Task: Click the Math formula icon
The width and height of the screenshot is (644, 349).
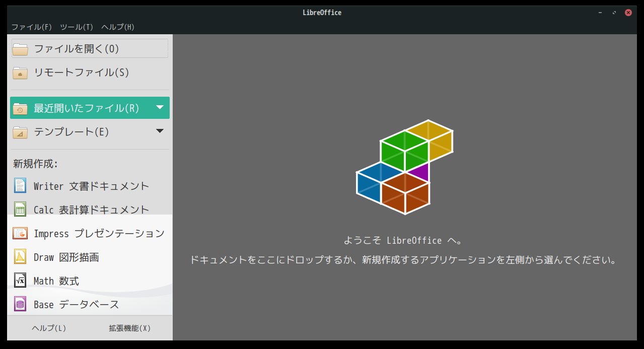Action: click(x=20, y=281)
